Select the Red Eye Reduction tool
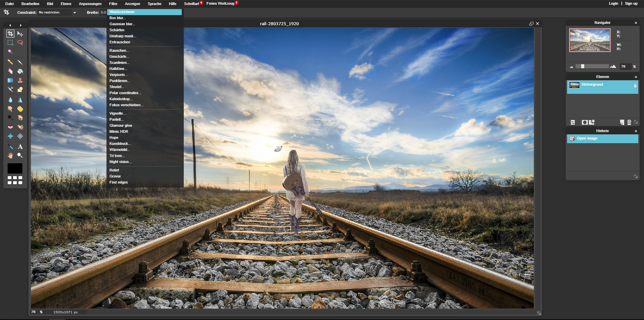 pyautogui.click(x=10, y=127)
